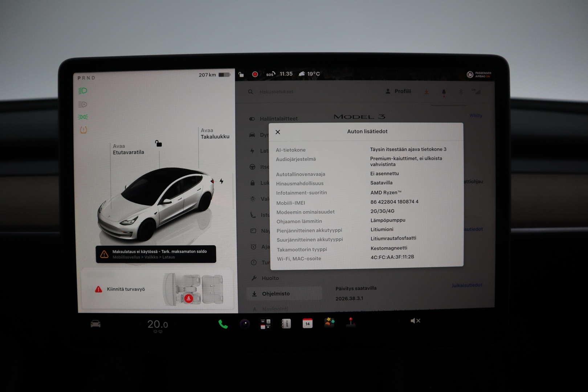Open the Hallintalaitteet settings section
Viewport: 588px width, 392px height.
click(273, 119)
